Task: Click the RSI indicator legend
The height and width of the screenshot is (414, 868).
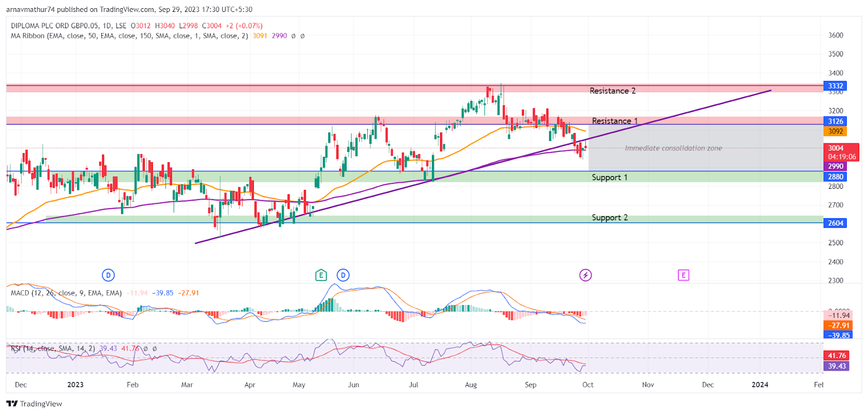Action: pyautogui.click(x=53, y=348)
